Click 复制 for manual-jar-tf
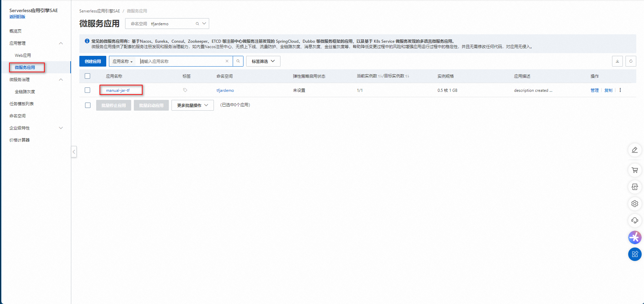Screen dimensions: 644x304 (x=608, y=90)
